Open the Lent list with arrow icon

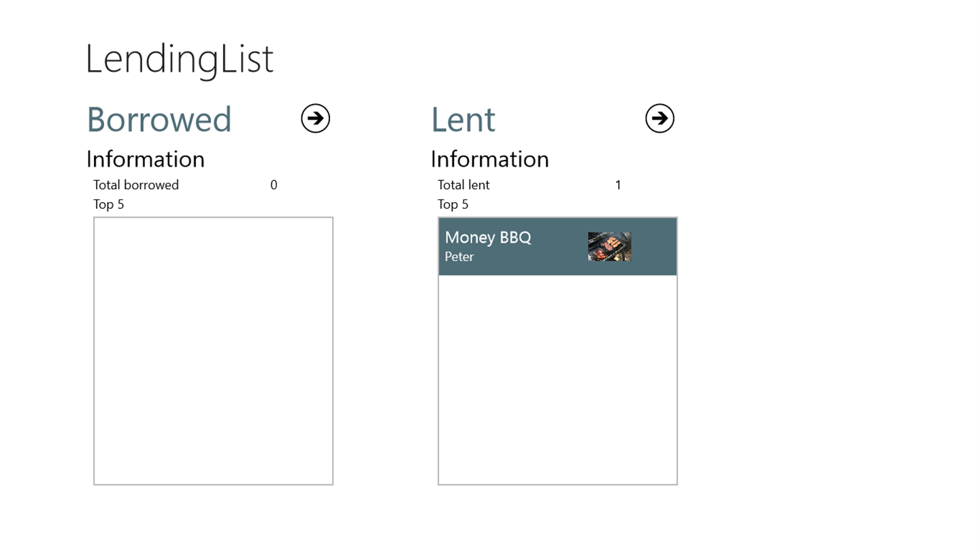(x=659, y=118)
